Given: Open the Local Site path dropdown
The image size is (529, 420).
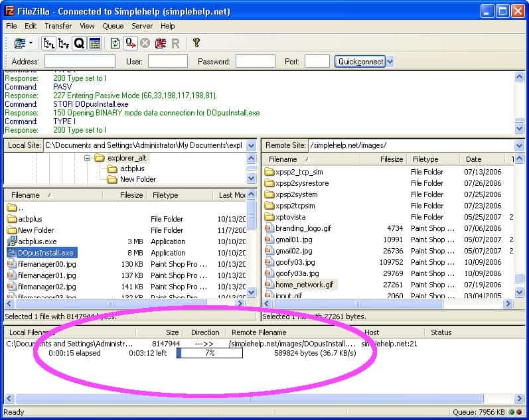Looking at the screenshot, I should [251, 146].
